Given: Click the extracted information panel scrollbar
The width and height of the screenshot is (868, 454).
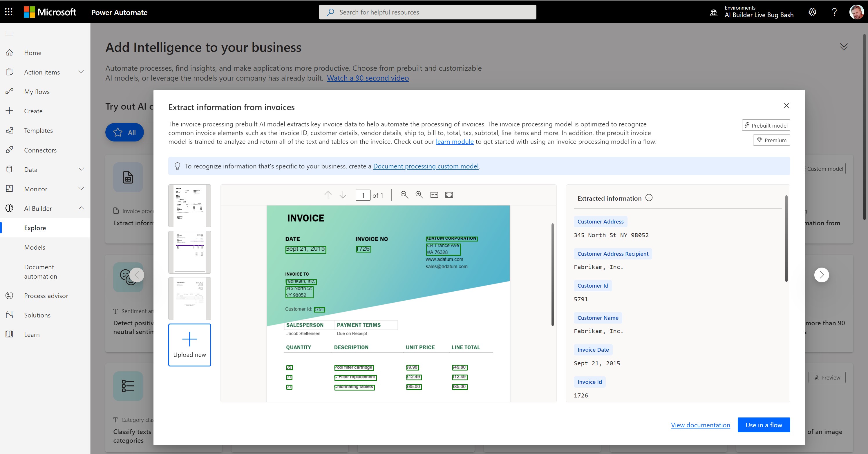Looking at the screenshot, I should tap(786, 238).
